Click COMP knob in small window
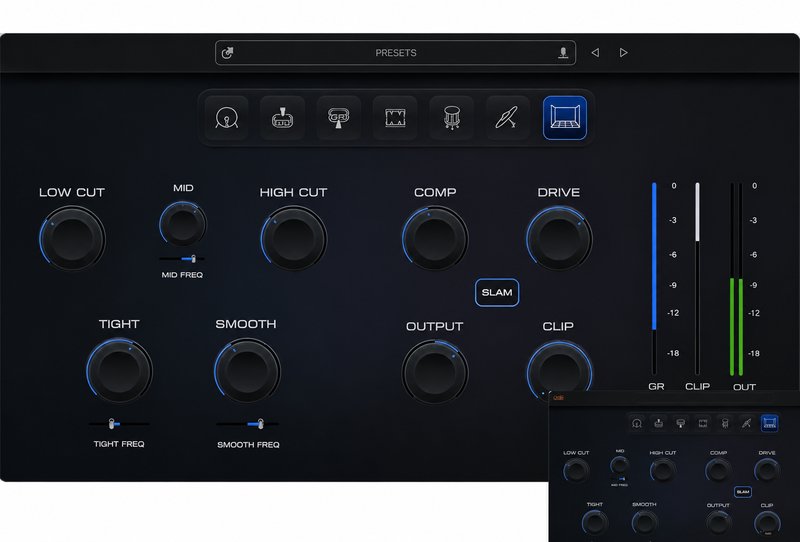The width and height of the screenshot is (800, 542). point(718,471)
